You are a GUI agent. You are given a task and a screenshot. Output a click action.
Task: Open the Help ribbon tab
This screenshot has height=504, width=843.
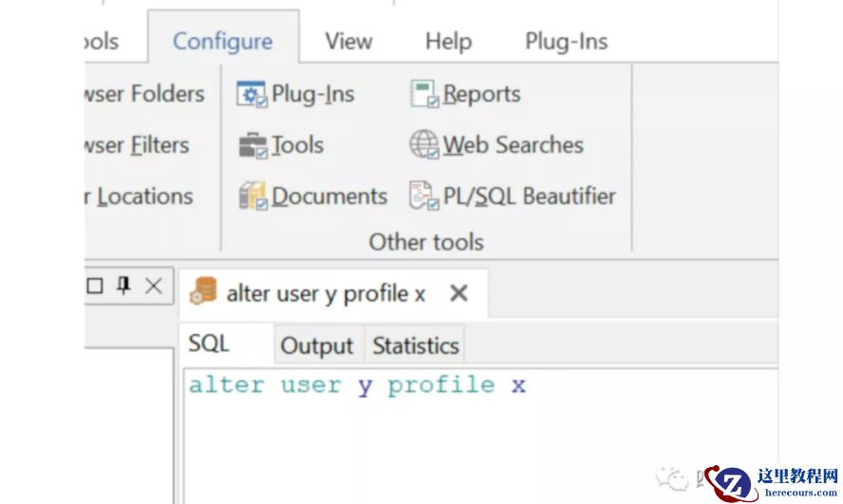tap(448, 42)
